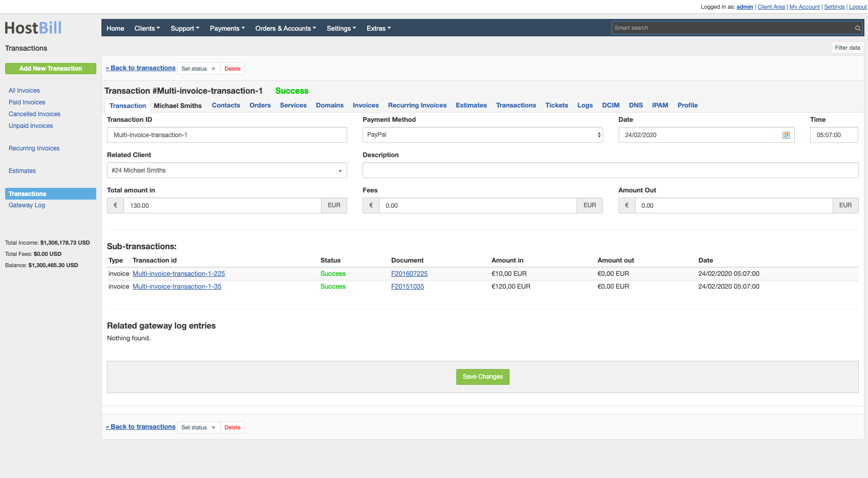The width and height of the screenshot is (868, 478).
Task: Click the EUR label beside Total amount in
Action: click(x=334, y=205)
